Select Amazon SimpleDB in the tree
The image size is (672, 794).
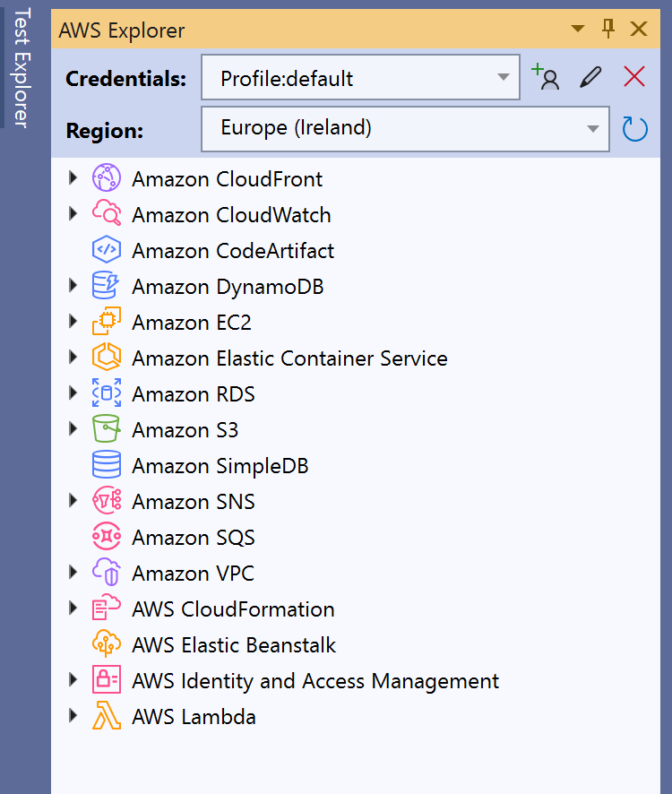point(220,466)
